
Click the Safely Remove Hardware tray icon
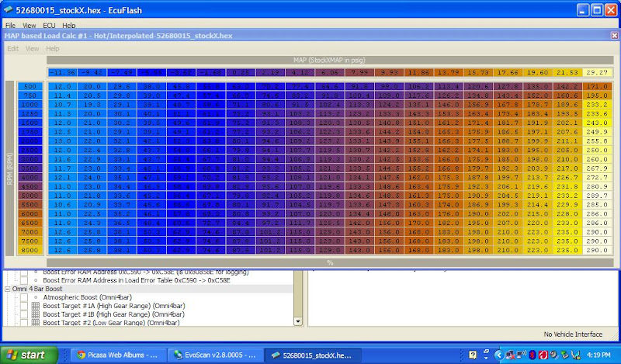point(565,355)
